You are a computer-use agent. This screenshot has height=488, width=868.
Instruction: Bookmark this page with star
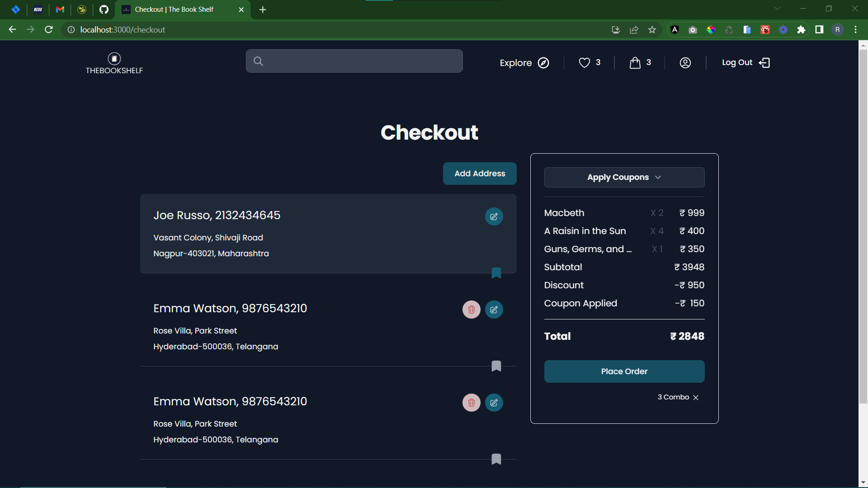pyautogui.click(x=652, y=30)
